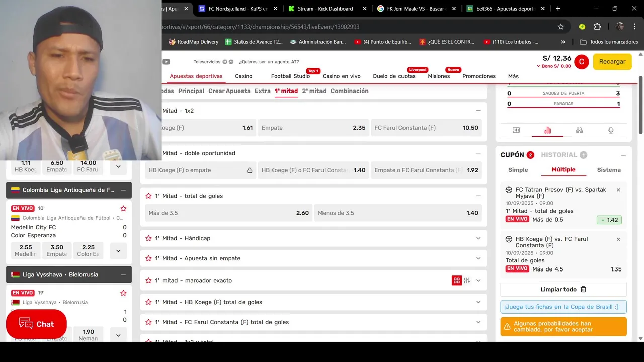Open Todos los marcadores folder
Viewport: 644px width, 362px height.
click(x=609, y=42)
